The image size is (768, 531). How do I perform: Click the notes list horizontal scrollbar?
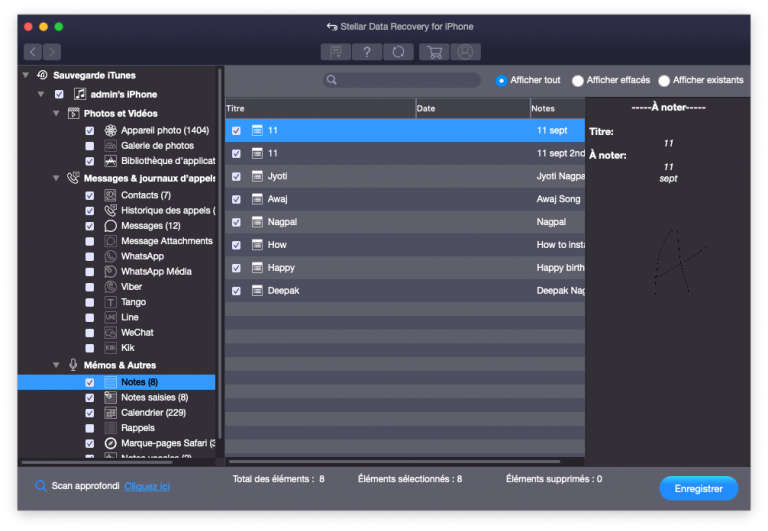pos(394,461)
